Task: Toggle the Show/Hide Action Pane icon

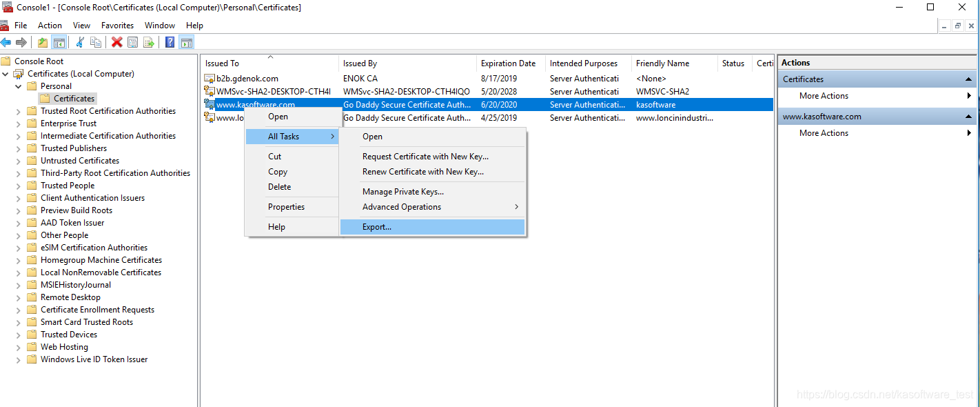Action: pyautogui.click(x=186, y=43)
